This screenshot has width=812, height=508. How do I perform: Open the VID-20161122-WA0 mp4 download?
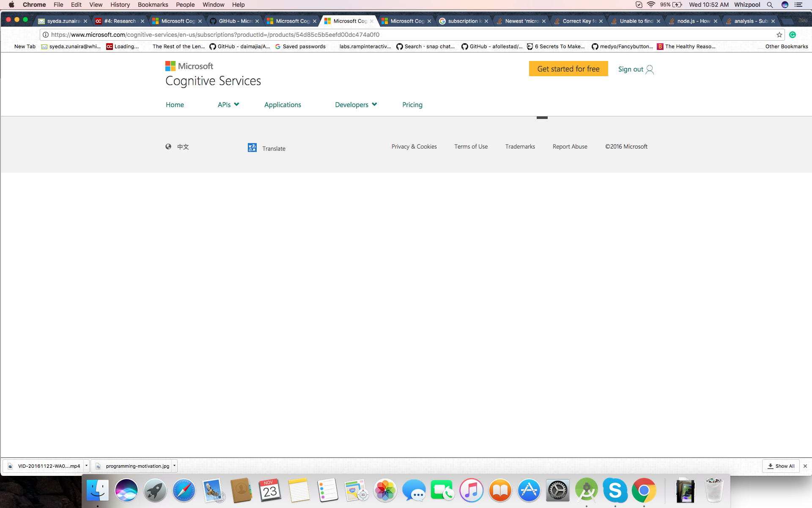pyautogui.click(x=44, y=466)
